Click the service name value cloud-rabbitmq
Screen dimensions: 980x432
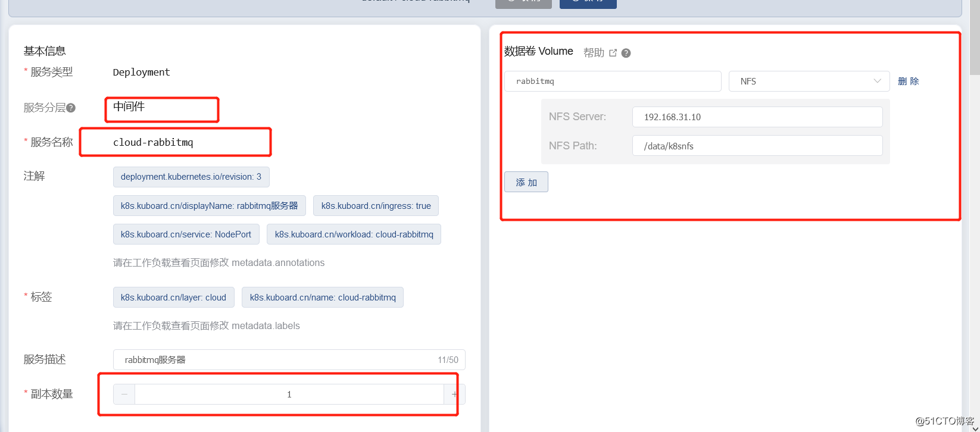[x=153, y=142]
